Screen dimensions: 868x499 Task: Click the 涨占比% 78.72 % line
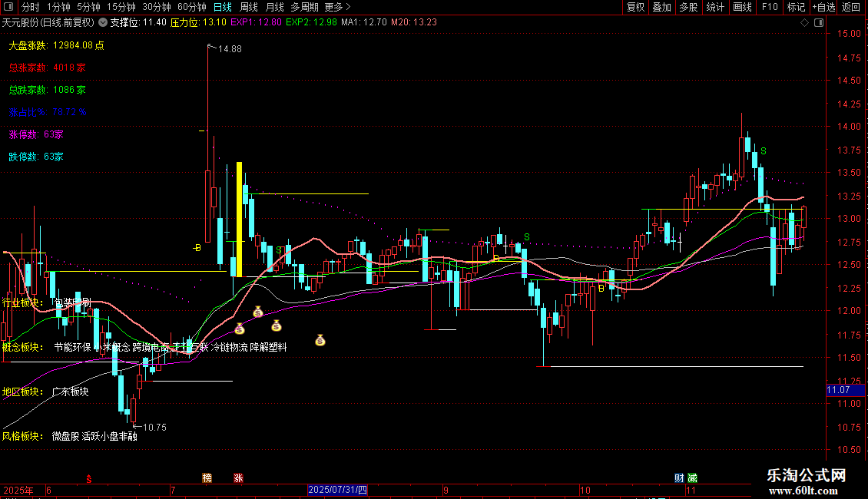tap(48, 112)
